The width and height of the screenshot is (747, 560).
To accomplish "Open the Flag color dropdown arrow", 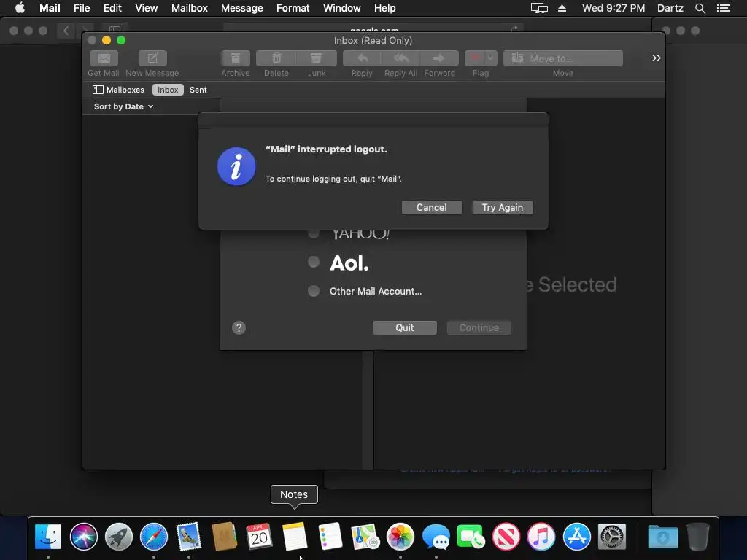I will tap(491, 58).
